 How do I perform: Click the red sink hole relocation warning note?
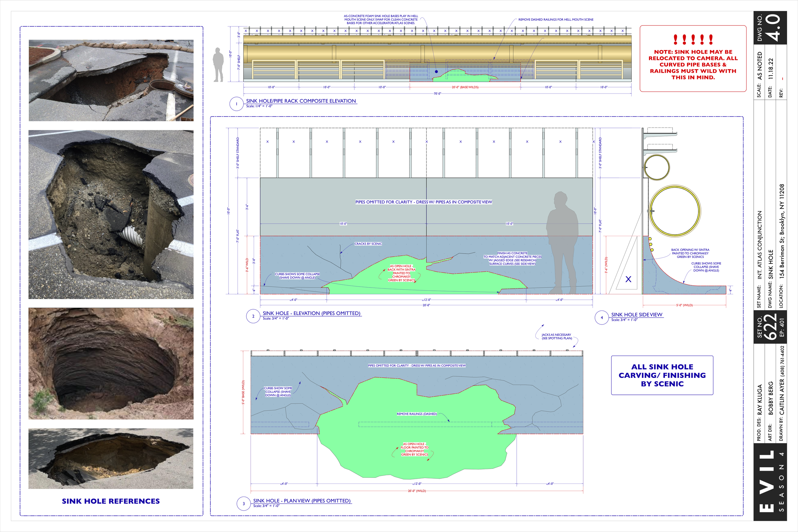coord(693,58)
